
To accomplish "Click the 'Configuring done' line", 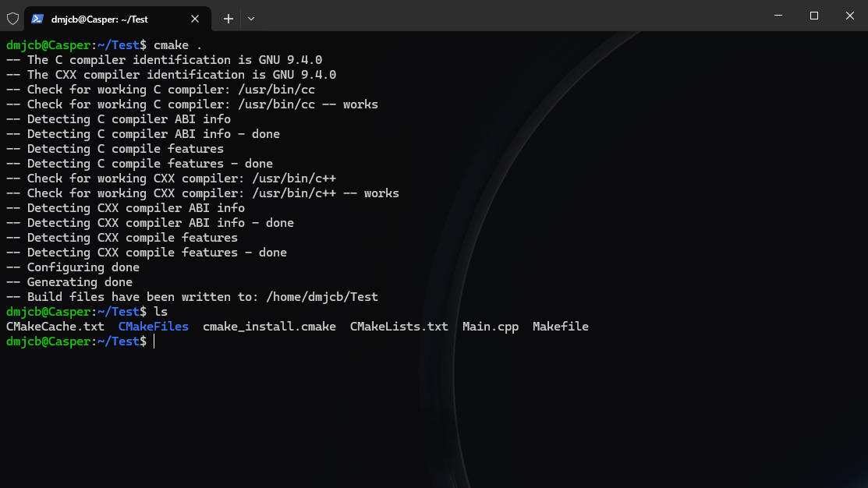I will tap(73, 267).
